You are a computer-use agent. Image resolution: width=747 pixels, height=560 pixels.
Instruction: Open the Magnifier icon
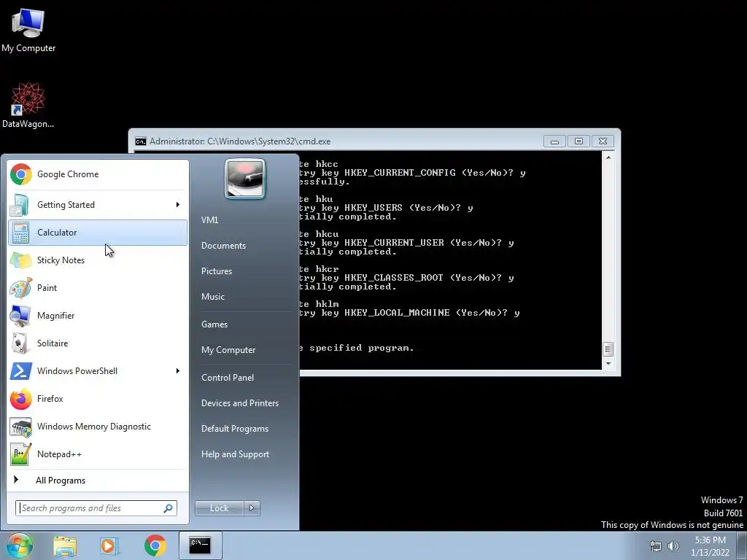coord(20,316)
